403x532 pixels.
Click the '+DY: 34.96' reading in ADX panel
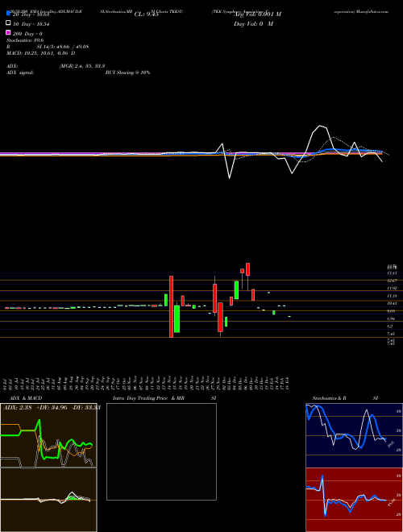pos(52,408)
